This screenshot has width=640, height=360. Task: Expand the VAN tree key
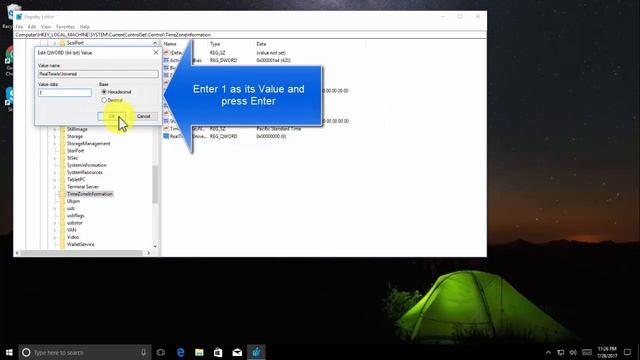pyautogui.click(x=55, y=230)
